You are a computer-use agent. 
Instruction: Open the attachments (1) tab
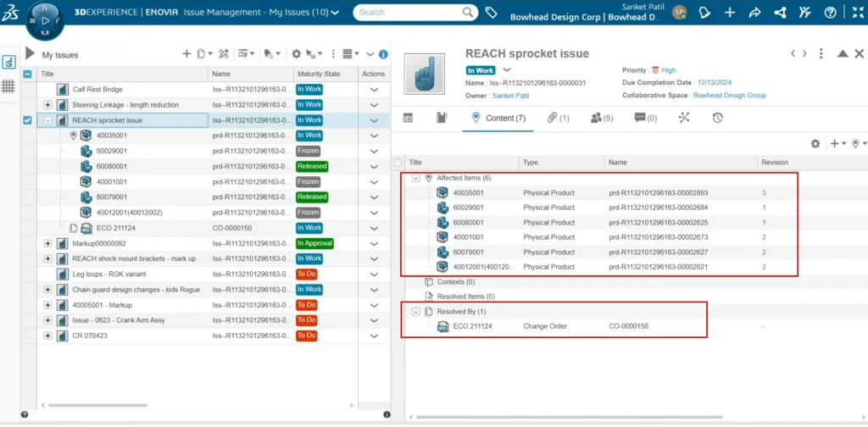pos(558,118)
